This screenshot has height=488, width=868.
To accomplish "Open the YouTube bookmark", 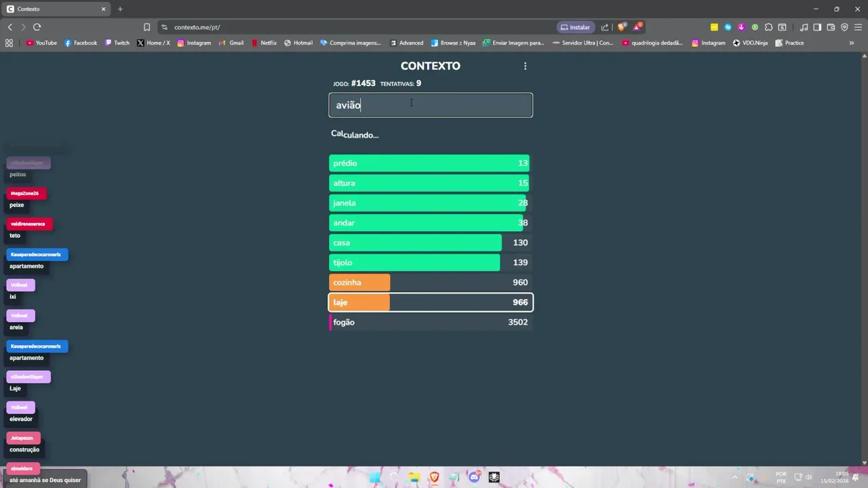I will pyautogui.click(x=41, y=43).
